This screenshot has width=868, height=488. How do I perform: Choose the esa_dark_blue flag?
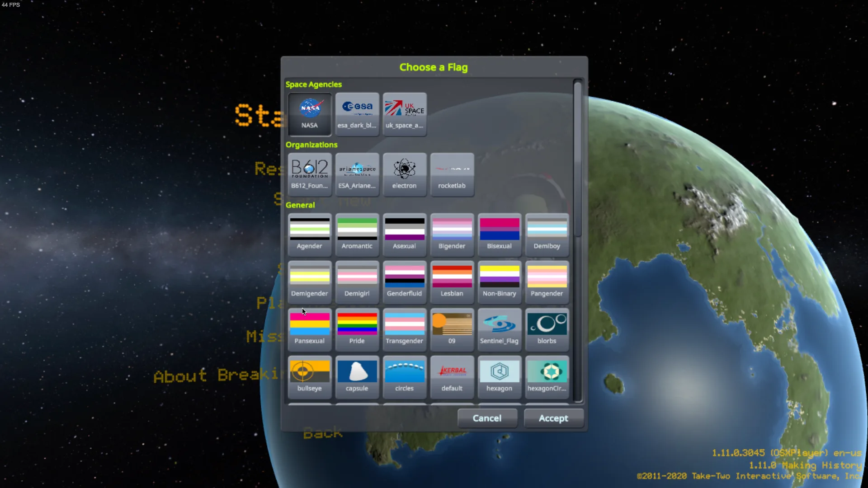pos(357,114)
